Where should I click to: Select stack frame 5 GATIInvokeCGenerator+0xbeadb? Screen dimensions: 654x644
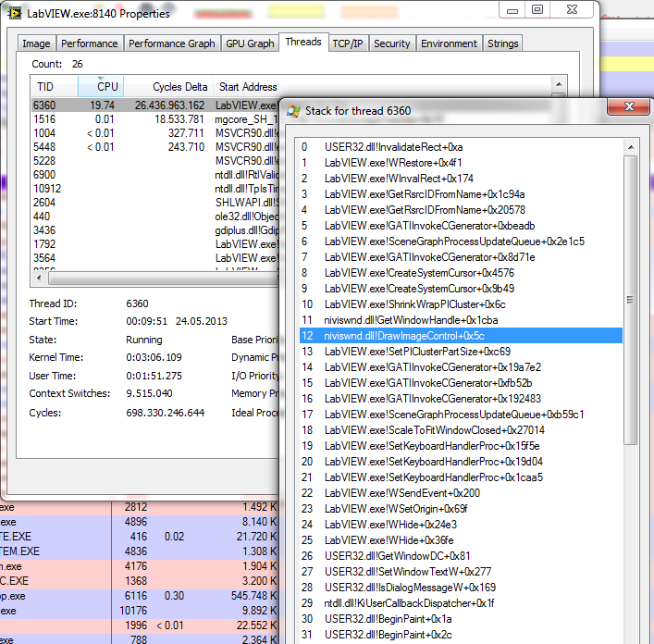coord(461,226)
